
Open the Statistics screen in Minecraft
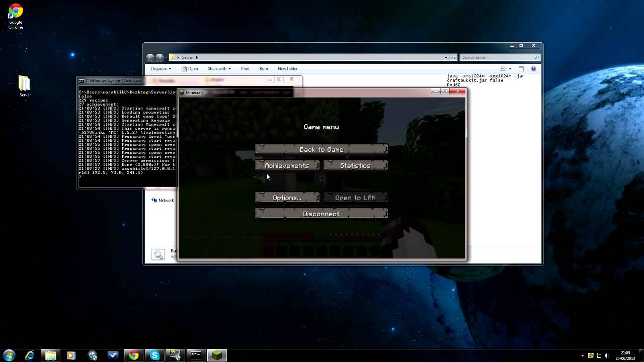tap(355, 165)
